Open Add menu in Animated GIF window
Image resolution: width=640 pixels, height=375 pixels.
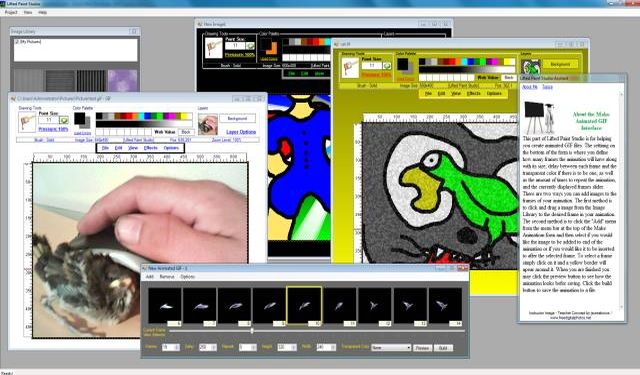click(150, 277)
